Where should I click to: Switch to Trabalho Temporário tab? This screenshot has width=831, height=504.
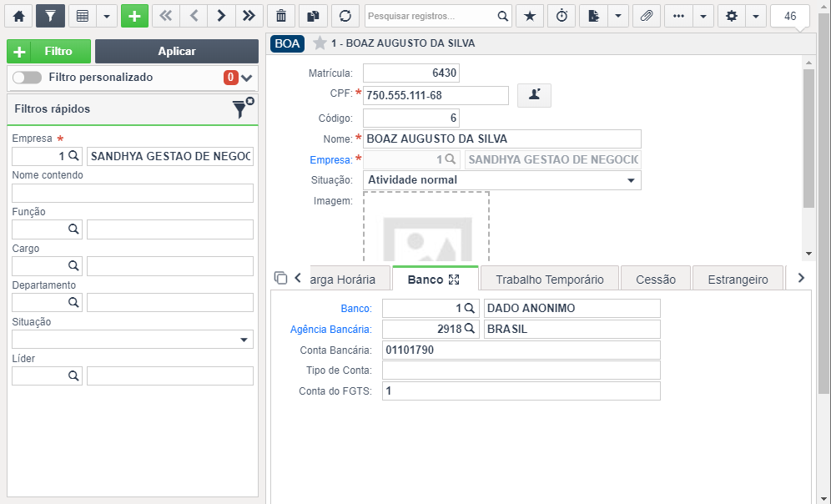[x=550, y=279]
